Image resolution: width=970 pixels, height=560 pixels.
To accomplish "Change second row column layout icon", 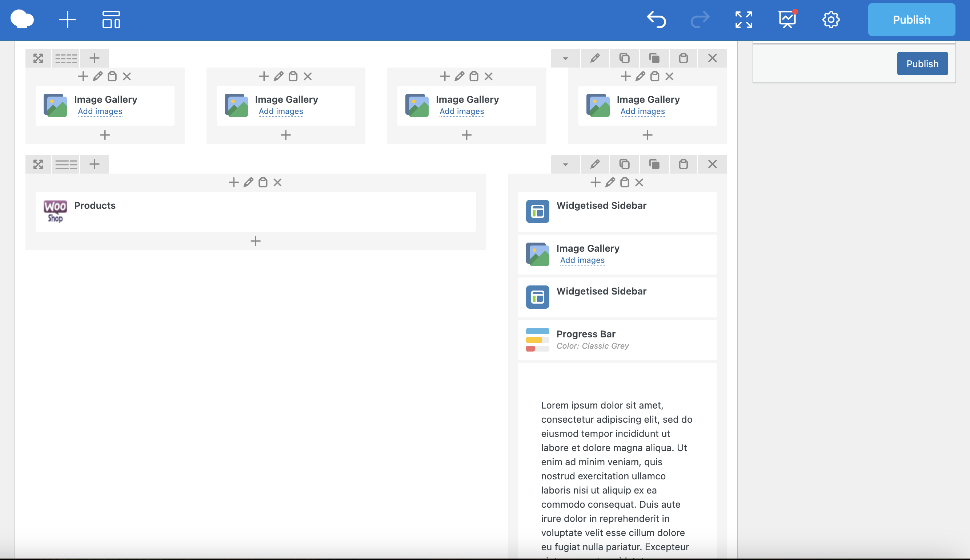I will [66, 164].
